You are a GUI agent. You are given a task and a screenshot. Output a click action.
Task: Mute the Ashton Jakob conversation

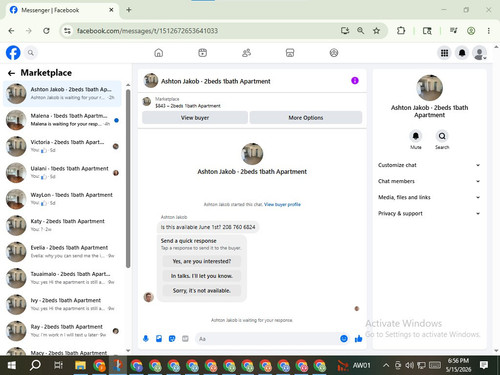pos(416,136)
